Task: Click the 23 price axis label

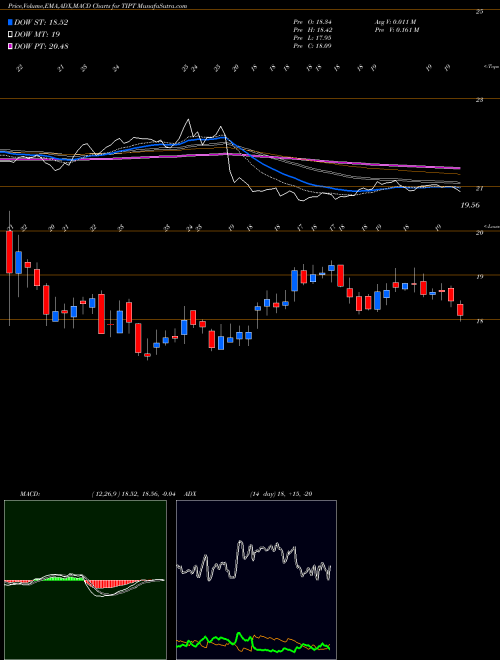Action: click(479, 100)
